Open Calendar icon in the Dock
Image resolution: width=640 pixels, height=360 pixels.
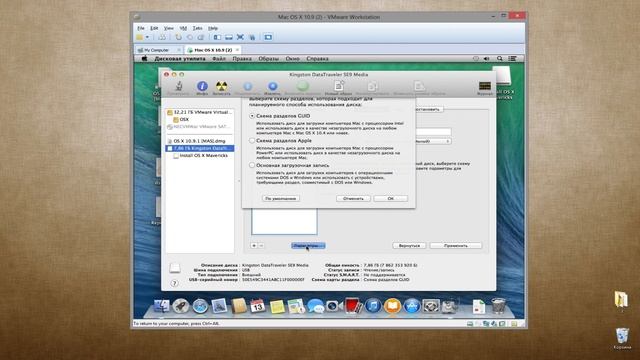pos(258,306)
